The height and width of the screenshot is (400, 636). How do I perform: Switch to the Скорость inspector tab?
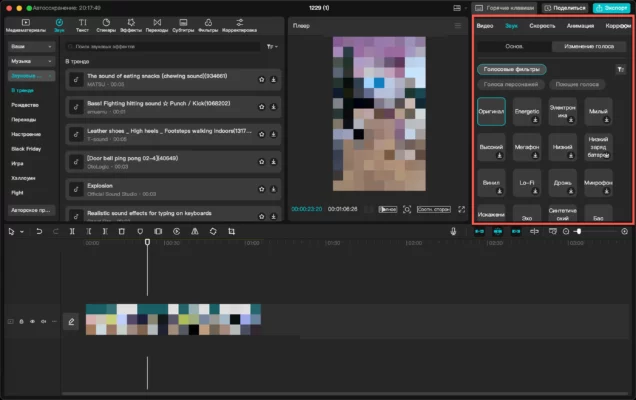pos(542,26)
